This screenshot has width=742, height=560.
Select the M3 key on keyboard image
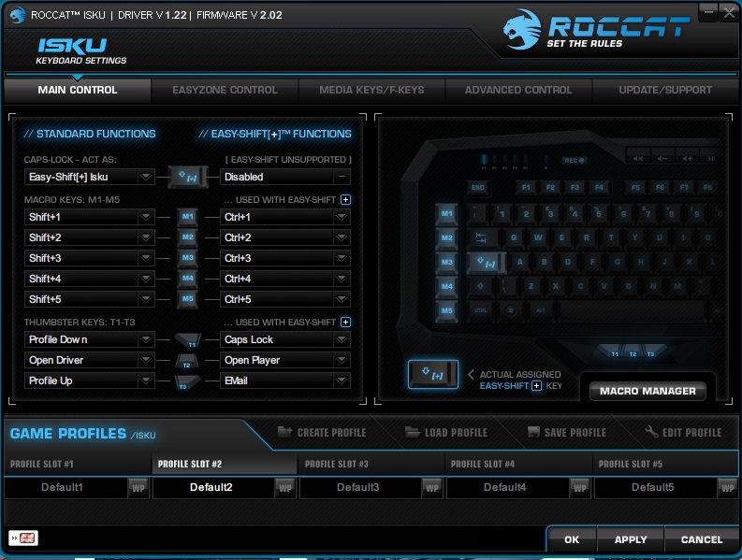446,264
